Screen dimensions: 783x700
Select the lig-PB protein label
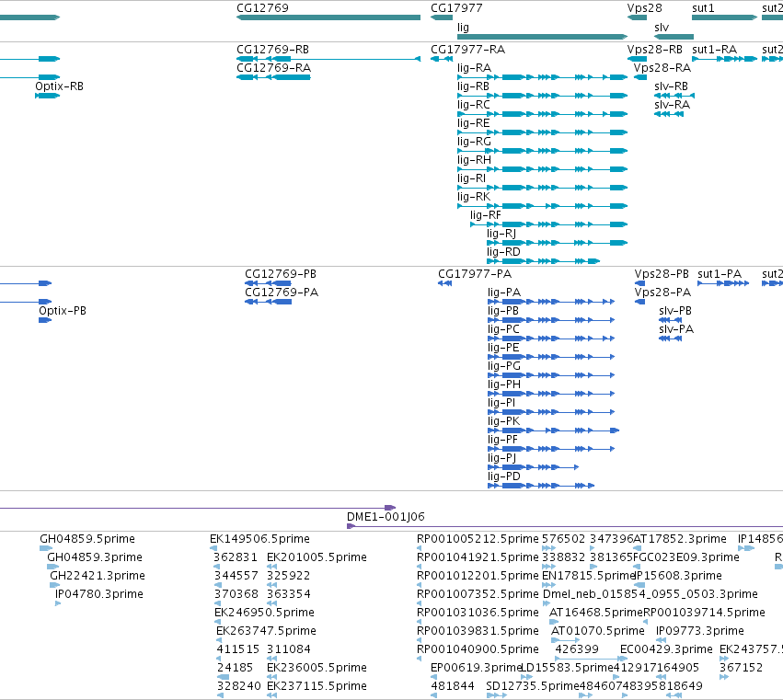tap(503, 311)
